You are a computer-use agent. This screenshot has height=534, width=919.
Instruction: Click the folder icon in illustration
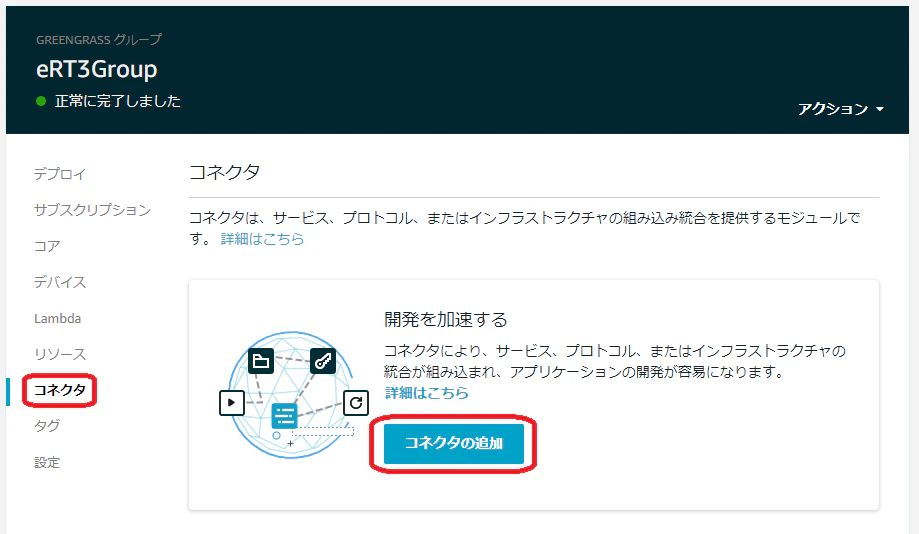click(x=261, y=361)
